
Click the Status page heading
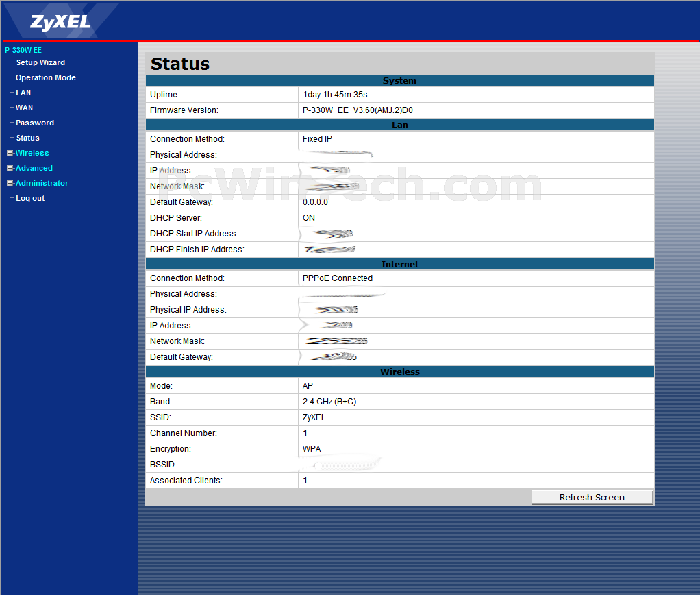point(180,64)
